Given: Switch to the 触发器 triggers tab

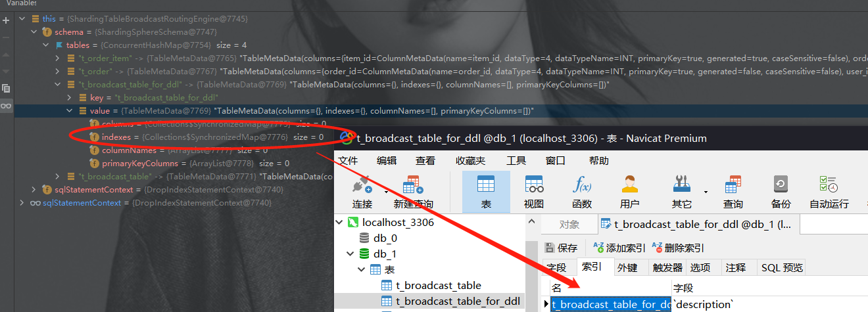Looking at the screenshot, I should (667, 267).
